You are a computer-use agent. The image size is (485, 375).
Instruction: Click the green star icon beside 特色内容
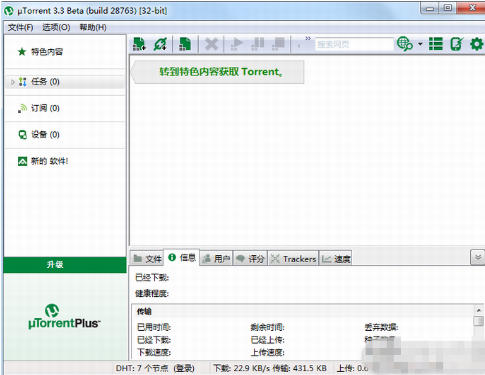[x=22, y=52]
